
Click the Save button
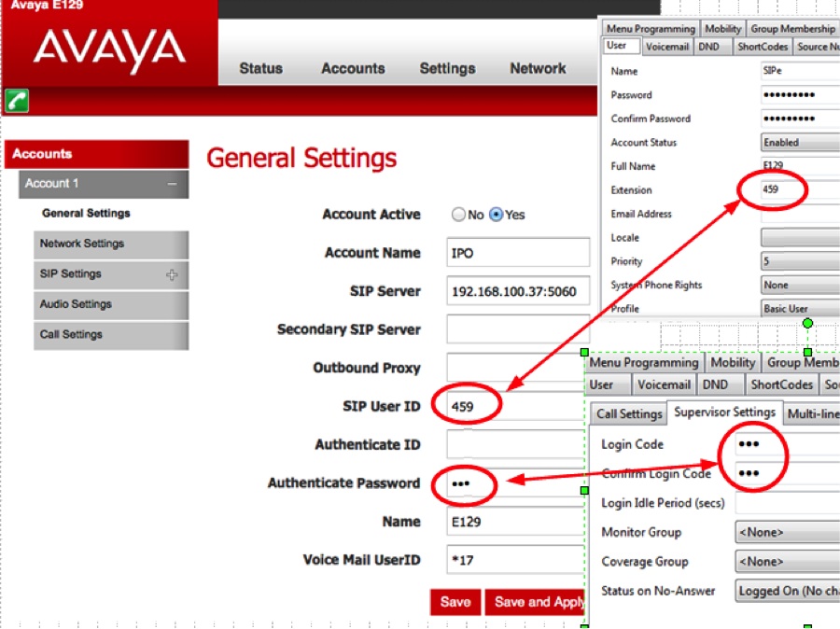455,602
